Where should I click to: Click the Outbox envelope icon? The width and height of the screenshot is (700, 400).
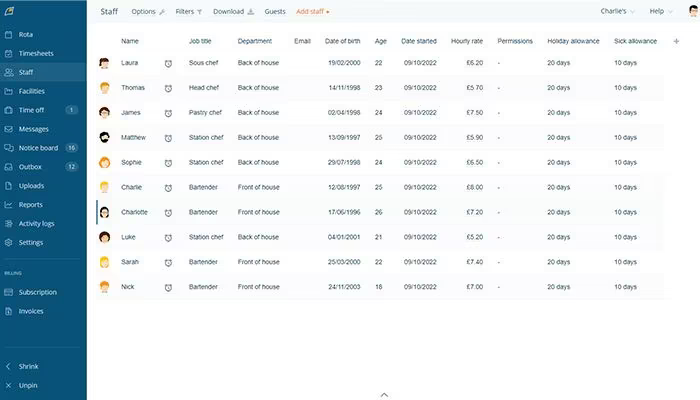(x=8, y=167)
